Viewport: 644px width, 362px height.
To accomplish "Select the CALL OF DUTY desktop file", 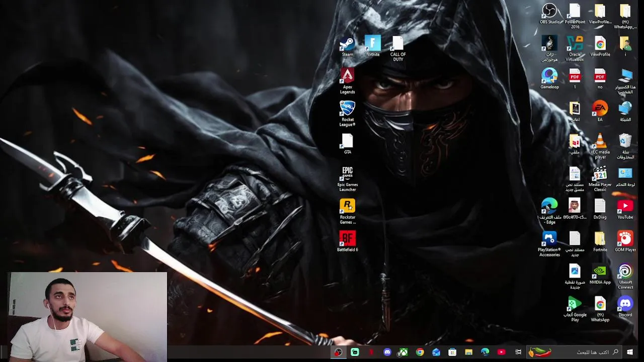I will click(x=398, y=49).
